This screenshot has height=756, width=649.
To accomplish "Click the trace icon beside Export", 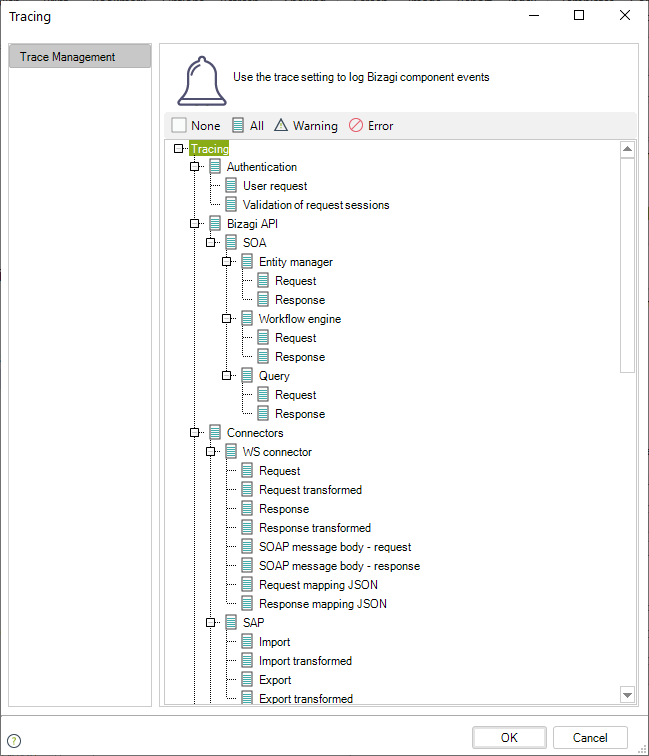I will point(247,680).
